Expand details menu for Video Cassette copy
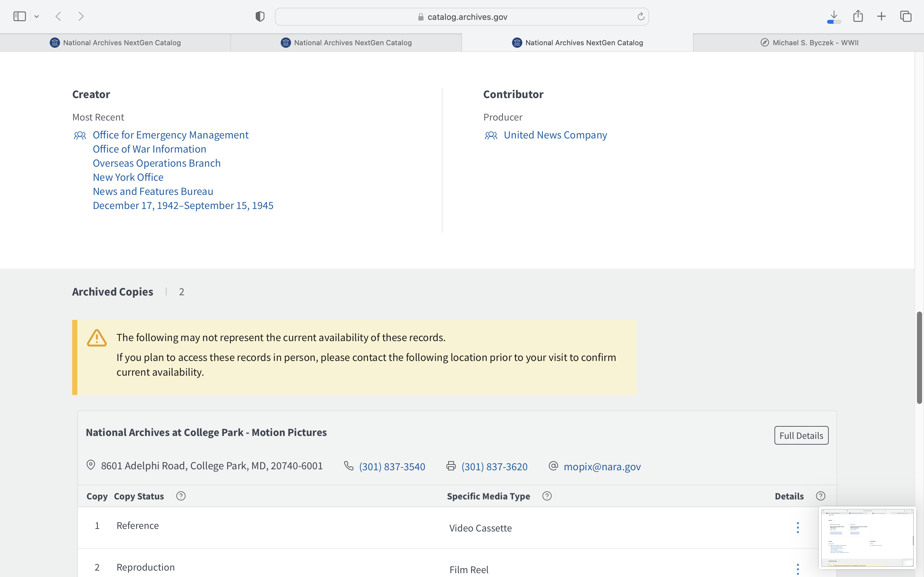Viewport: 924px width, 577px height. tap(798, 528)
